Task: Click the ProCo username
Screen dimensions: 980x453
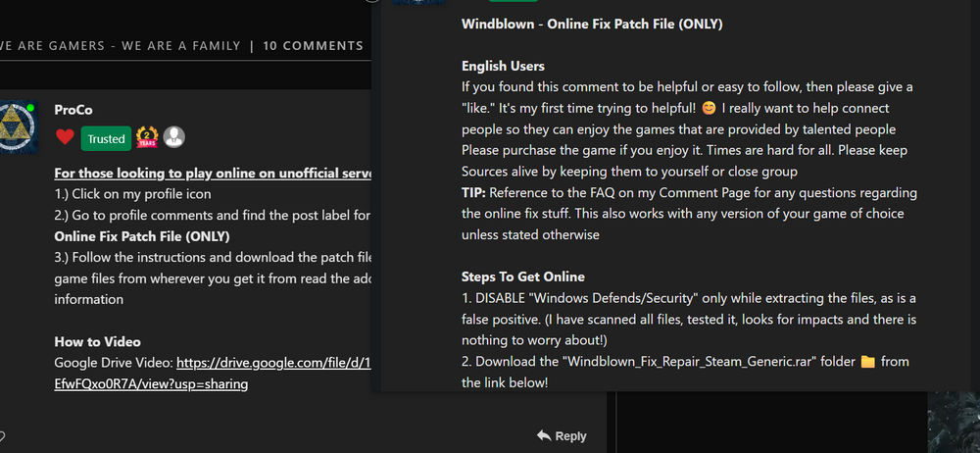Action: (x=73, y=110)
